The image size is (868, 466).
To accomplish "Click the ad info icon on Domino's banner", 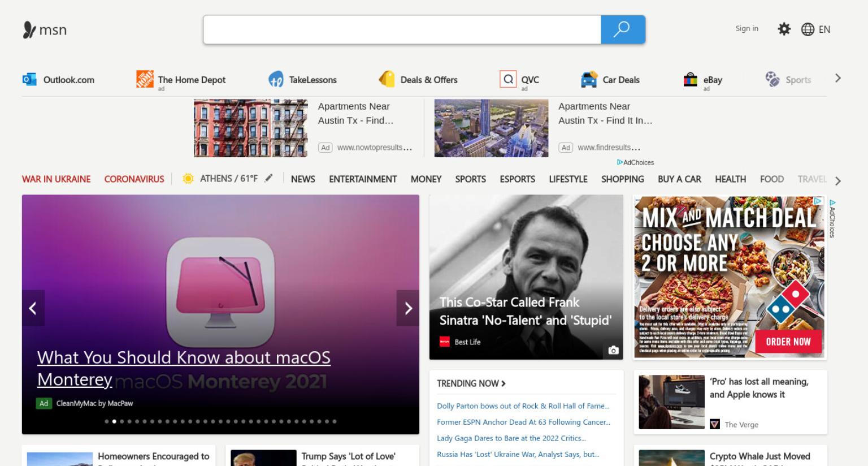I will point(818,201).
